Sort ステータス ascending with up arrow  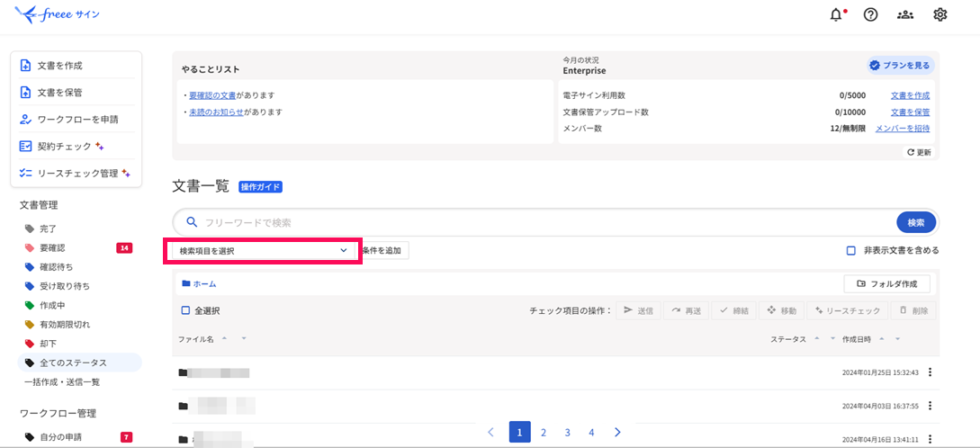tap(816, 338)
